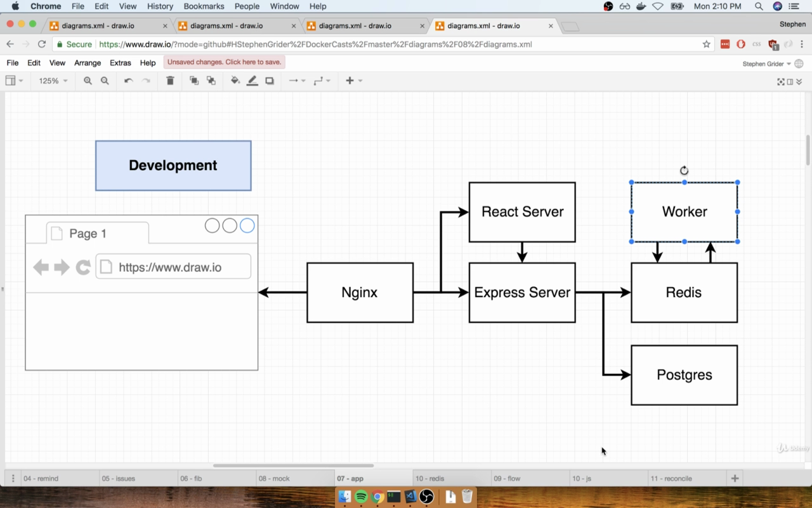Select the Redis box
This screenshot has height=508, width=812.
click(x=684, y=293)
